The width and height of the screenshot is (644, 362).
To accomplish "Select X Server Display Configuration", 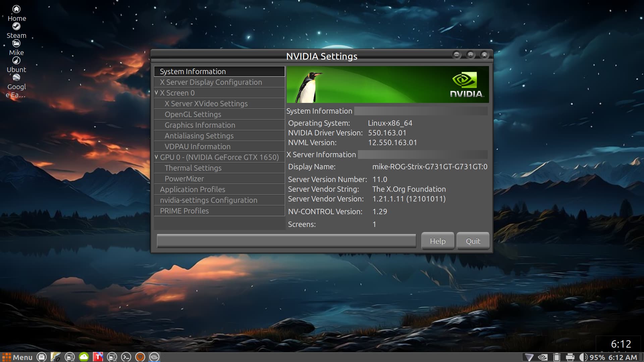I will point(211,82).
